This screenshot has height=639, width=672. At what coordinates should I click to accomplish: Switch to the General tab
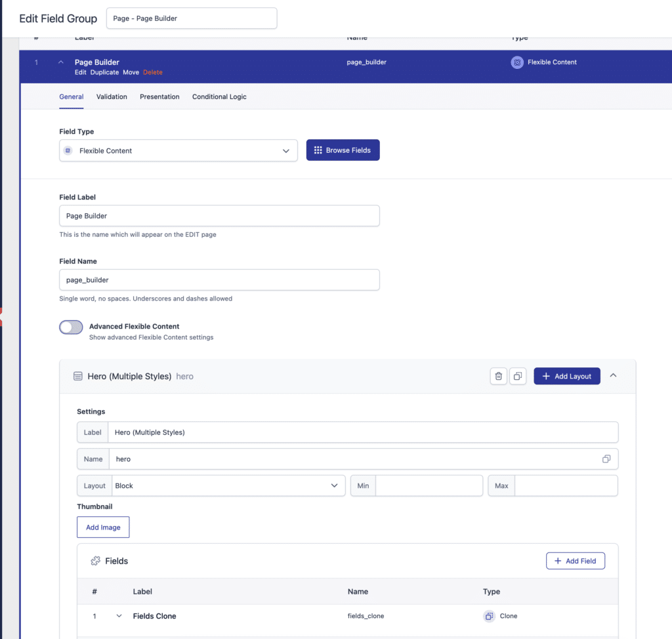click(71, 97)
